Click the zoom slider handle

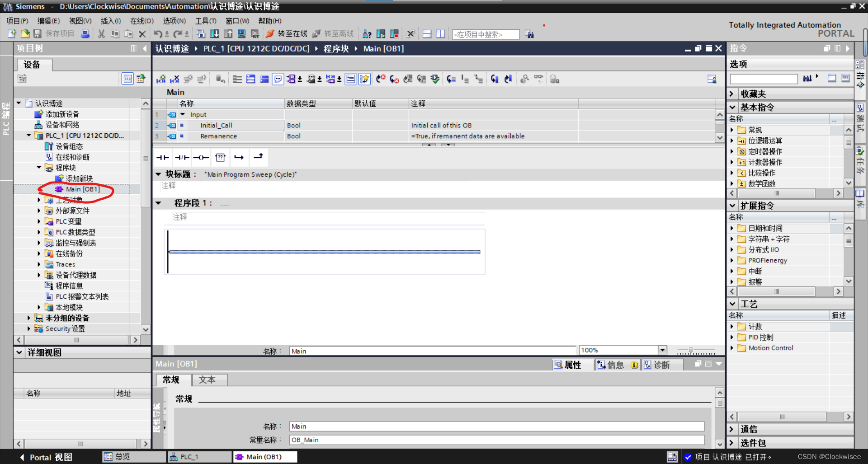click(691, 350)
